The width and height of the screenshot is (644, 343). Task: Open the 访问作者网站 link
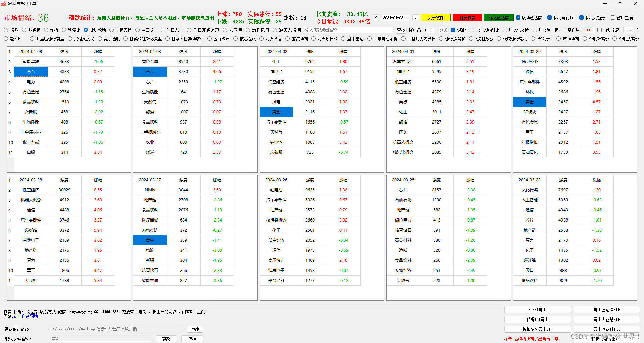pyautogui.click(x=26, y=316)
